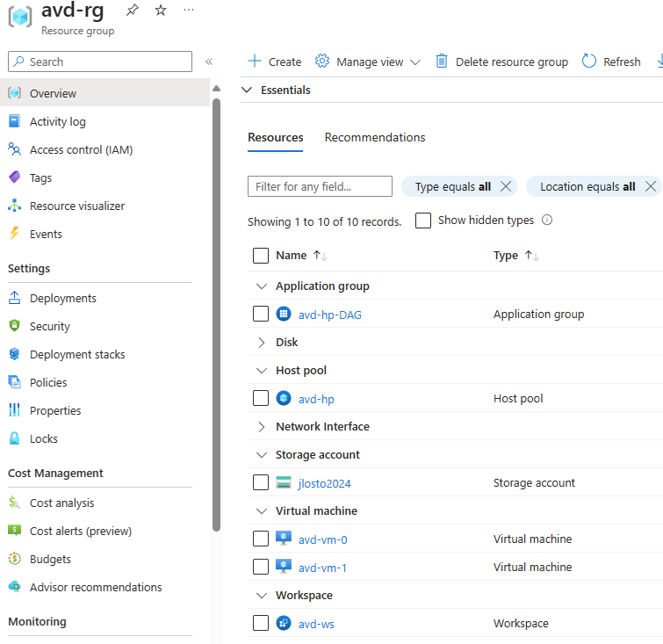Collapse the Host pool group
This screenshot has height=644, width=663.
coord(262,371)
